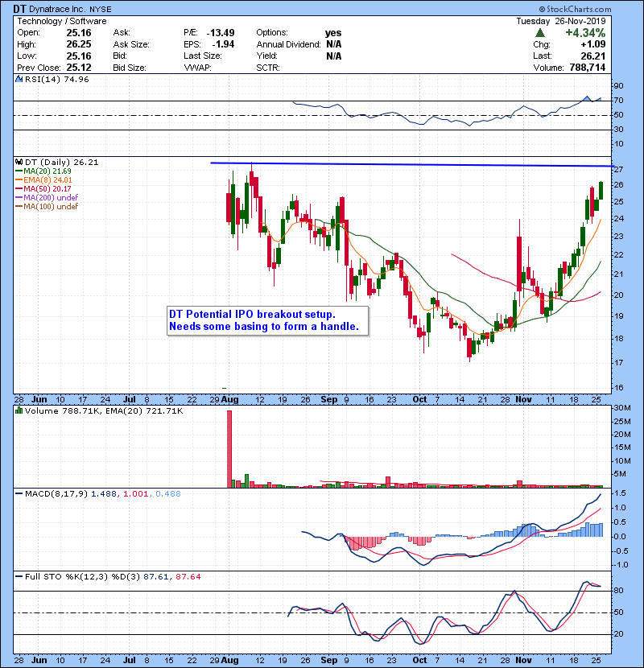Click the Annual Dividend N/A value
The height and width of the screenshot is (668, 644).
tap(334, 44)
